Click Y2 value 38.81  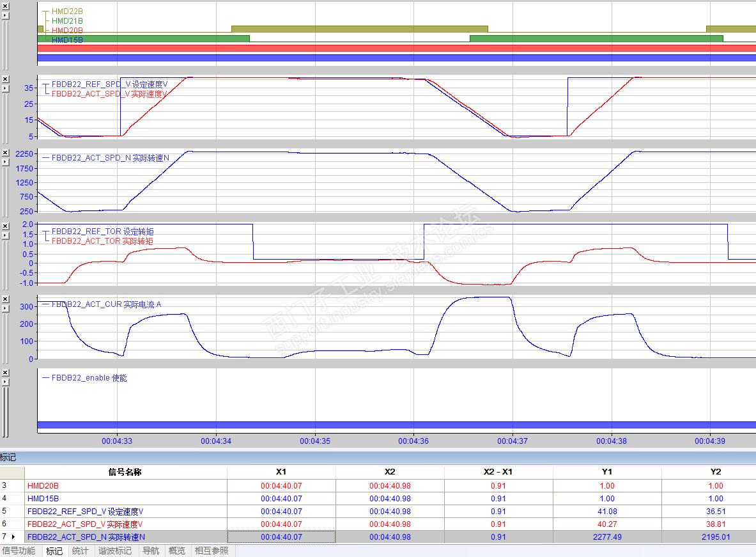[716, 524]
